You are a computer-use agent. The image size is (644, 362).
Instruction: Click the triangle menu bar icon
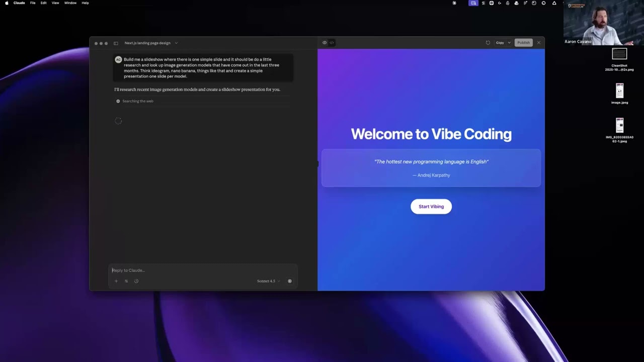[x=554, y=3]
